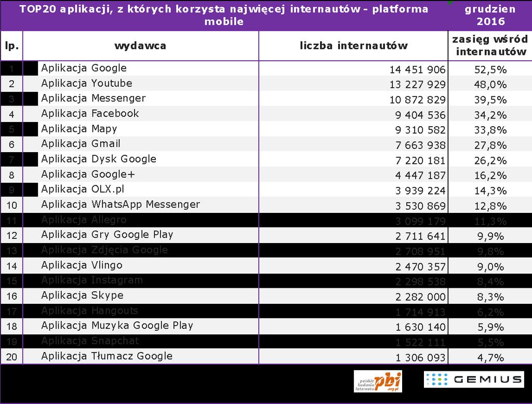The width and height of the screenshot is (532, 404).
Task: Click the Gemius logo
Action: tap(474, 379)
